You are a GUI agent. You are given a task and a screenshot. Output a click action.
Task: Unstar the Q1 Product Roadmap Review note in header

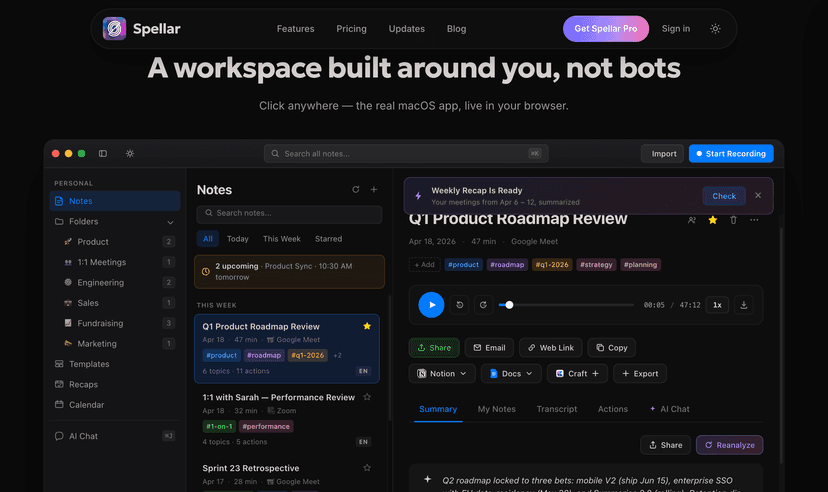pyautogui.click(x=712, y=220)
